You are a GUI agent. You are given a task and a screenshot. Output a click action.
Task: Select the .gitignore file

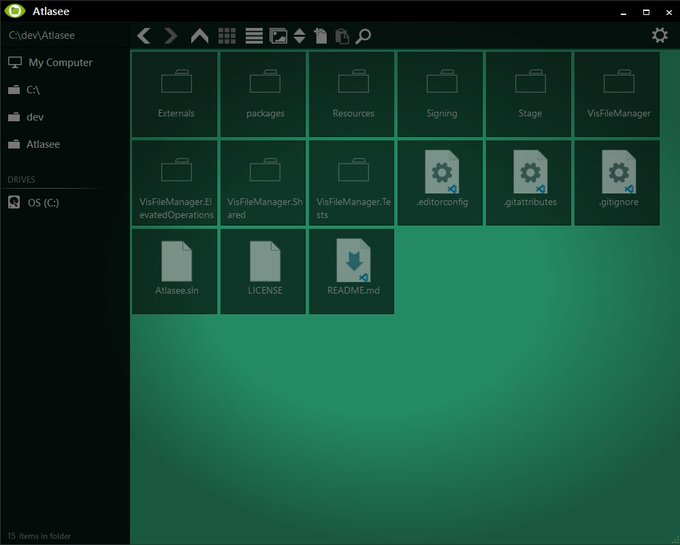[x=617, y=183]
